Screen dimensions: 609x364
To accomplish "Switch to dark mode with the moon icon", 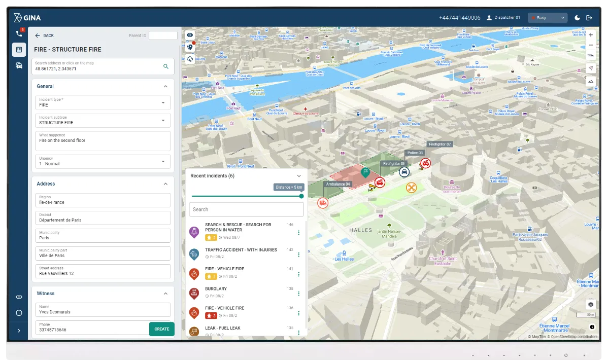I will tap(577, 17).
